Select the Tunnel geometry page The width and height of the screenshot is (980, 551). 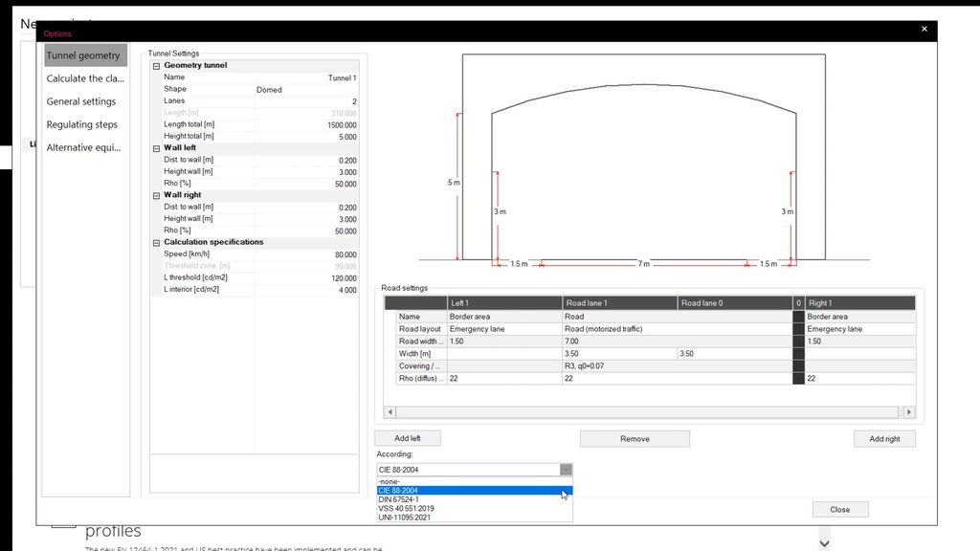84,55
